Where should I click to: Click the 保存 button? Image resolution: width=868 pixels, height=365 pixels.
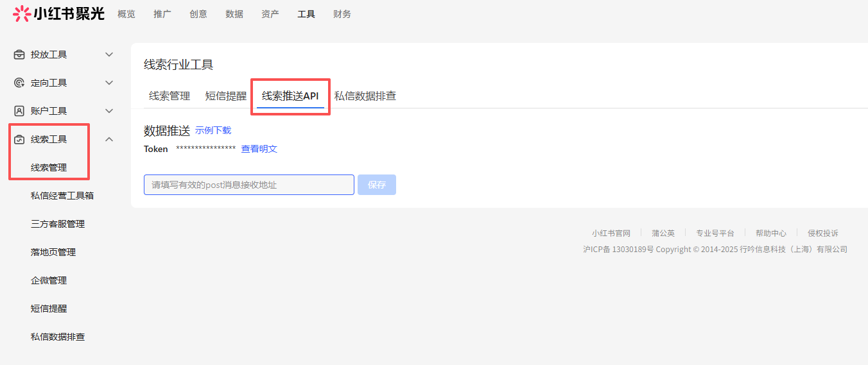pos(377,185)
